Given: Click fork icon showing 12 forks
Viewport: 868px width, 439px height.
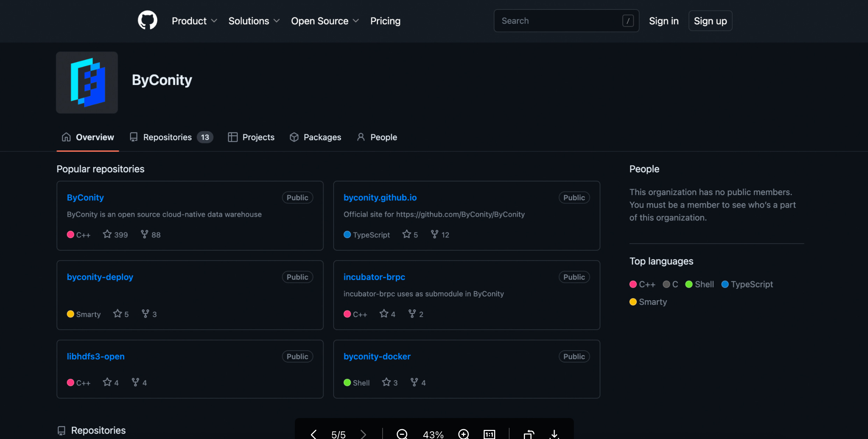Looking at the screenshot, I should (434, 234).
